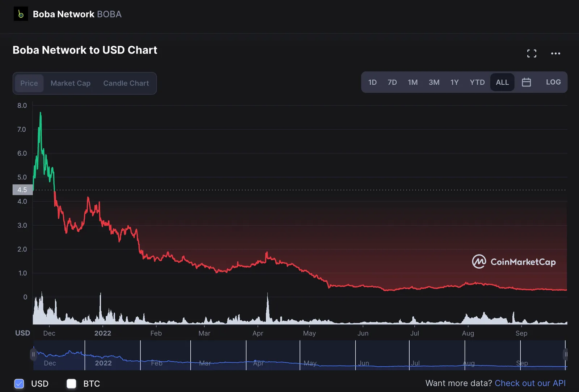The width and height of the screenshot is (579, 392).
Task: Click the 4.5 price marker label
Action: pyautogui.click(x=22, y=190)
